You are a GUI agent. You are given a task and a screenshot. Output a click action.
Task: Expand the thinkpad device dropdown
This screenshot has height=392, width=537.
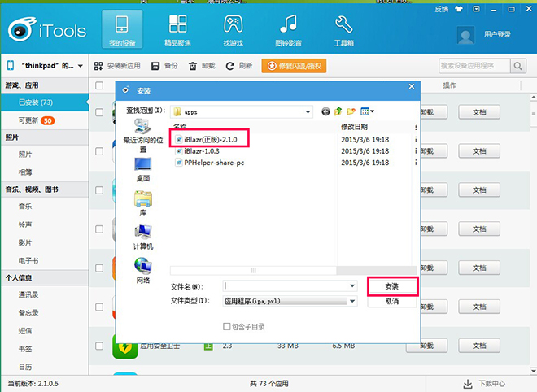[x=80, y=66]
